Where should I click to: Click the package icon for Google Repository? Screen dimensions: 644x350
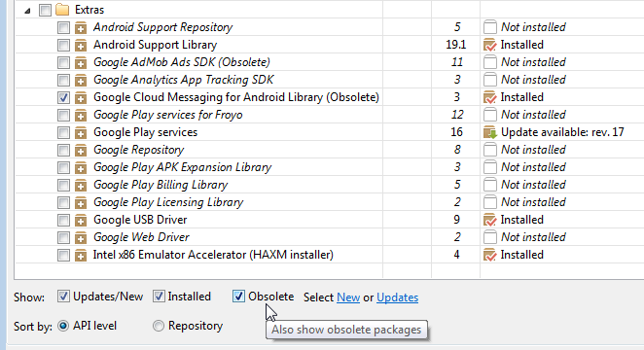[81, 150]
